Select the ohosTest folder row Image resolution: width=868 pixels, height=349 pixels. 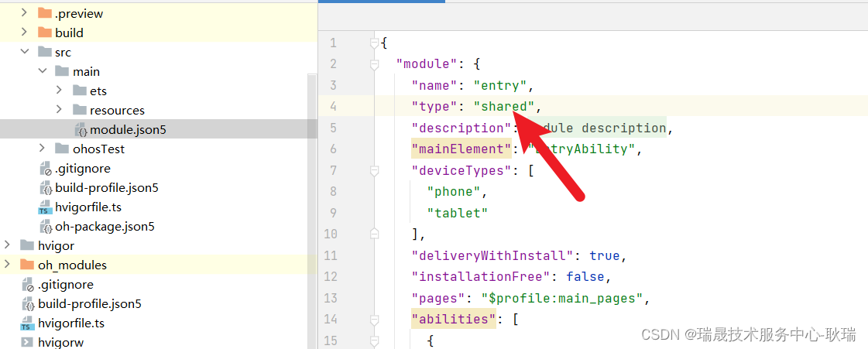(158, 149)
